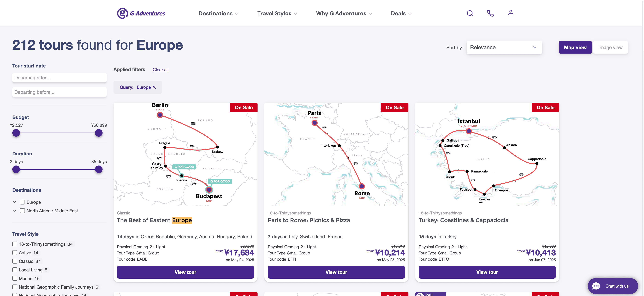The image size is (644, 296).
Task: Click the phone contact icon
Action: pyautogui.click(x=490, y=13)
